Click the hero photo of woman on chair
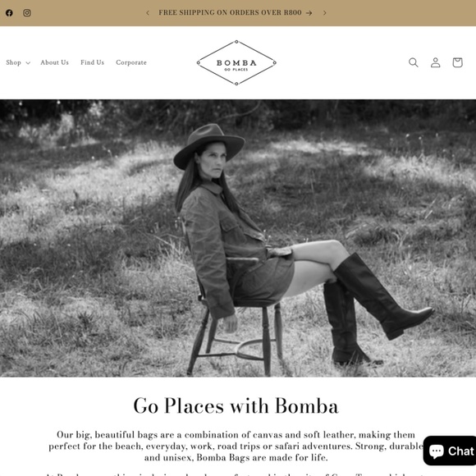This screenshot has width=476, height=476. (x=238, y=238)
